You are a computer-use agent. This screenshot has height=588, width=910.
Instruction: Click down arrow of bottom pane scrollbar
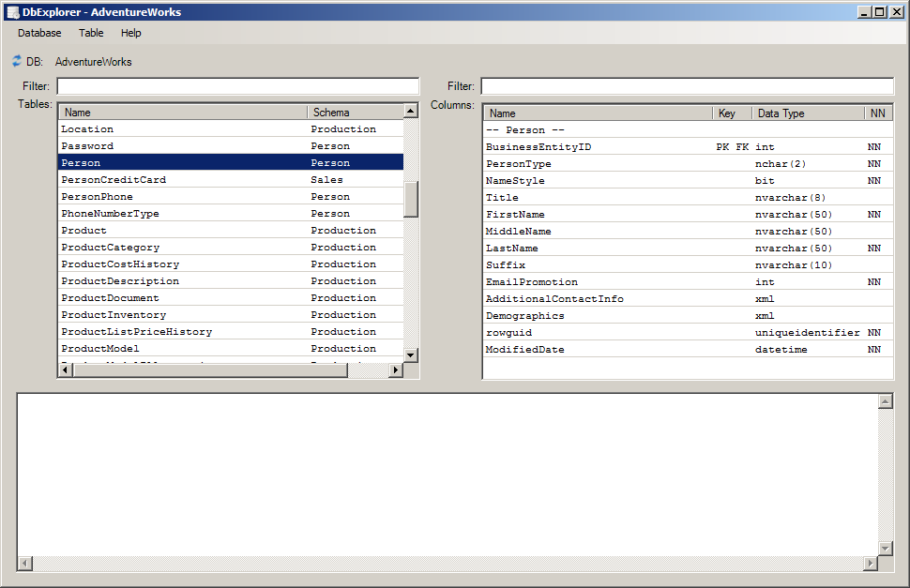885,548
